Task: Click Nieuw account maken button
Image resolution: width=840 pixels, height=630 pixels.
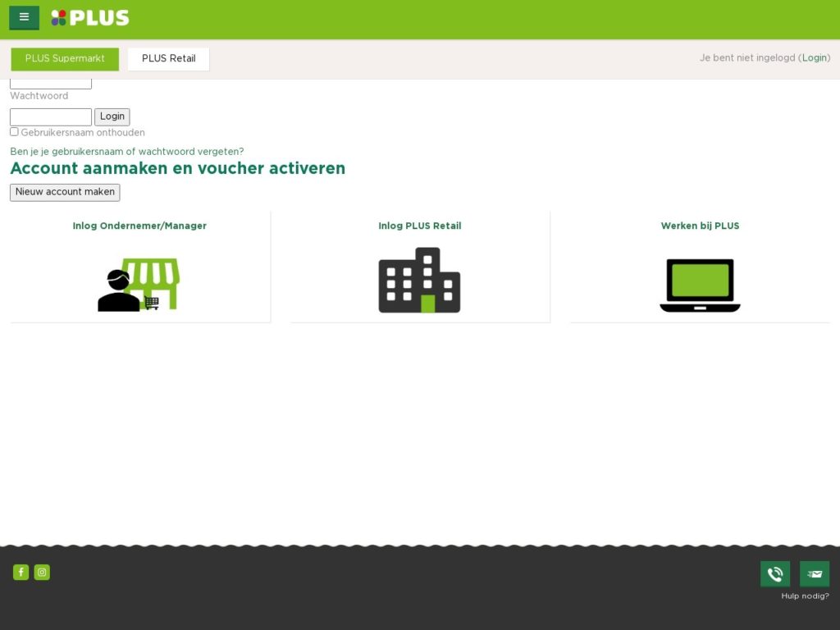Action: coord(65,192)
